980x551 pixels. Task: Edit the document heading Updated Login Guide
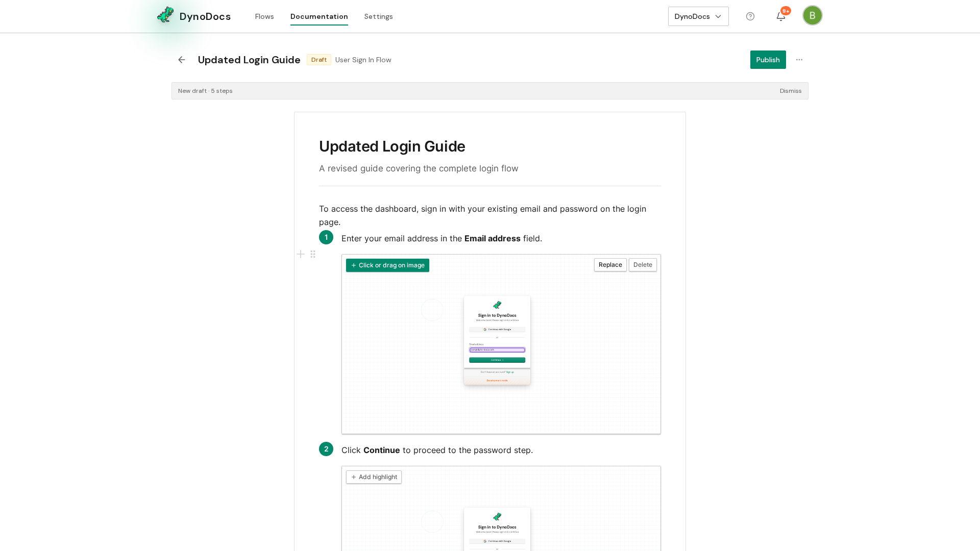click(392, 146)
